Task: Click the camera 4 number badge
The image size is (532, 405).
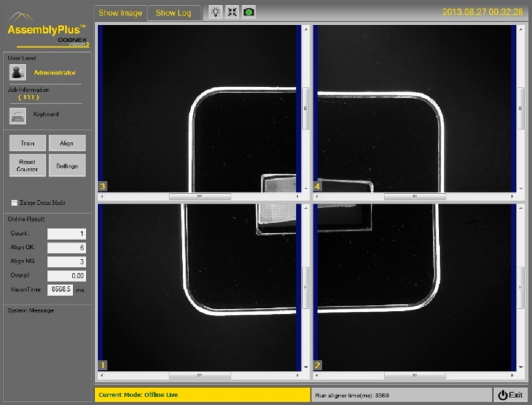Action: [318, 186]
